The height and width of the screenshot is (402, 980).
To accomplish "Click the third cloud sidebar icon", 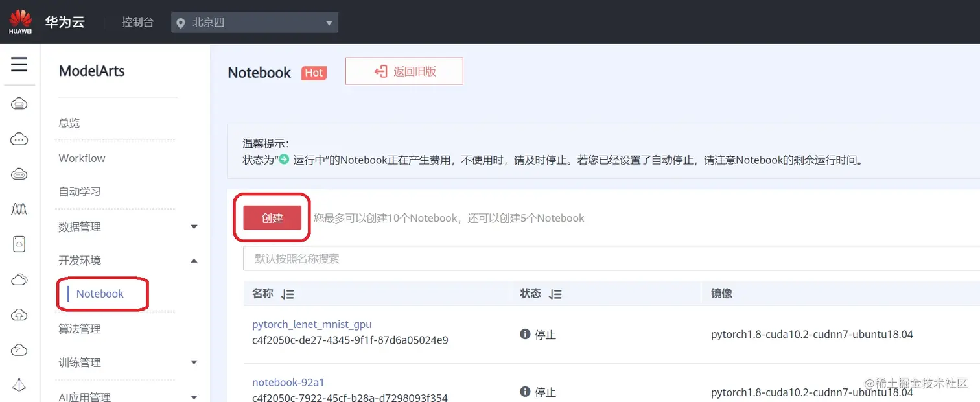I will 19,174.
